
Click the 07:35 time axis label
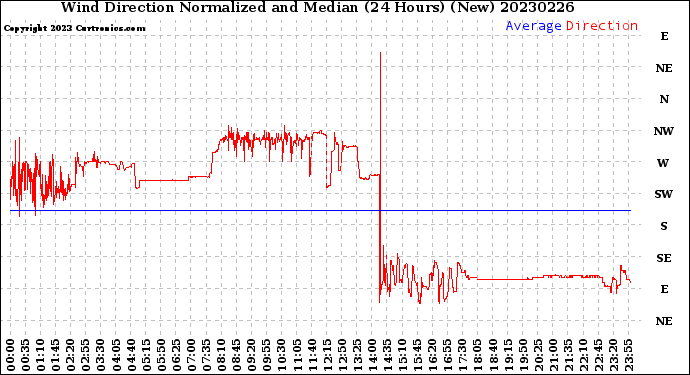click(x=206, y=355)
